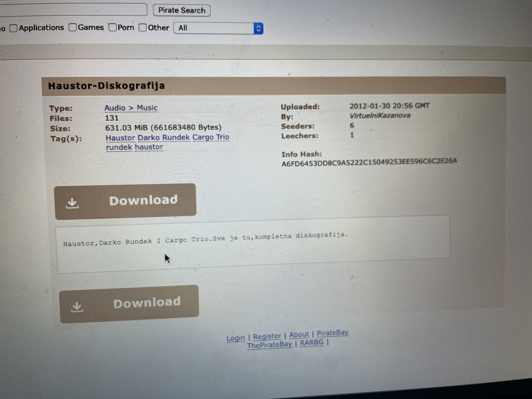Screen dimensions: 532x399
Task: Open the Cargo tag link
Action: click(203, 137)
